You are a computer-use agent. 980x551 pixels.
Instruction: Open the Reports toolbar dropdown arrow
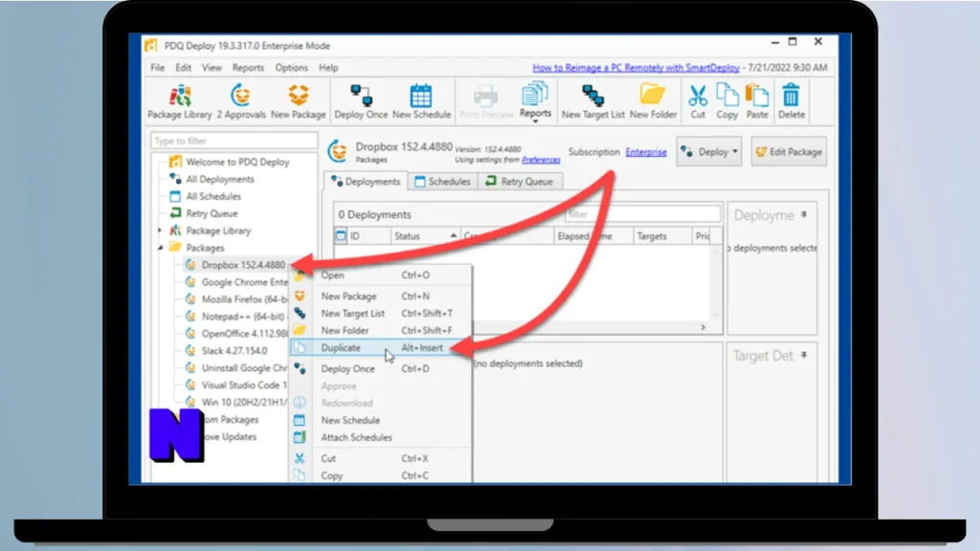coord(535,121)
